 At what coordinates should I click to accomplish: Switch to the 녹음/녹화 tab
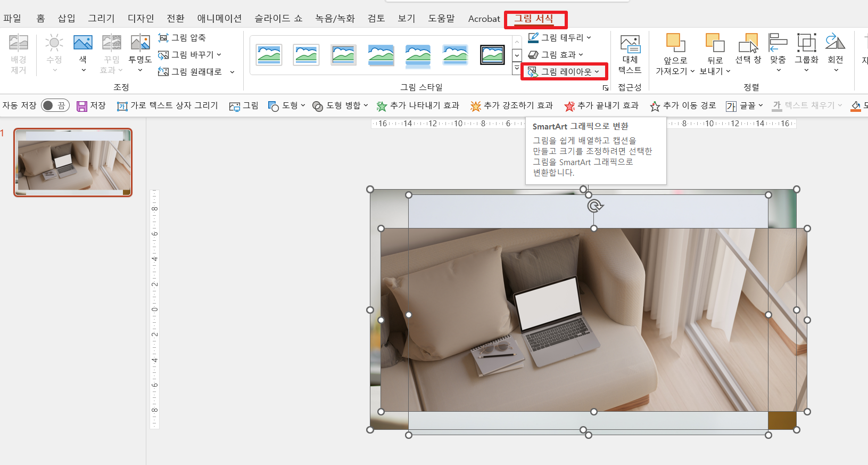(x=335, y=19)
